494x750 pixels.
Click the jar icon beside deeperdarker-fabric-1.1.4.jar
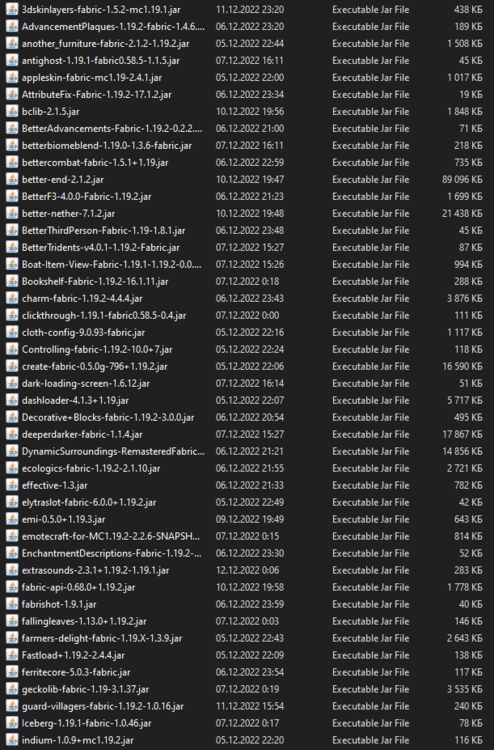coord(12,434)
